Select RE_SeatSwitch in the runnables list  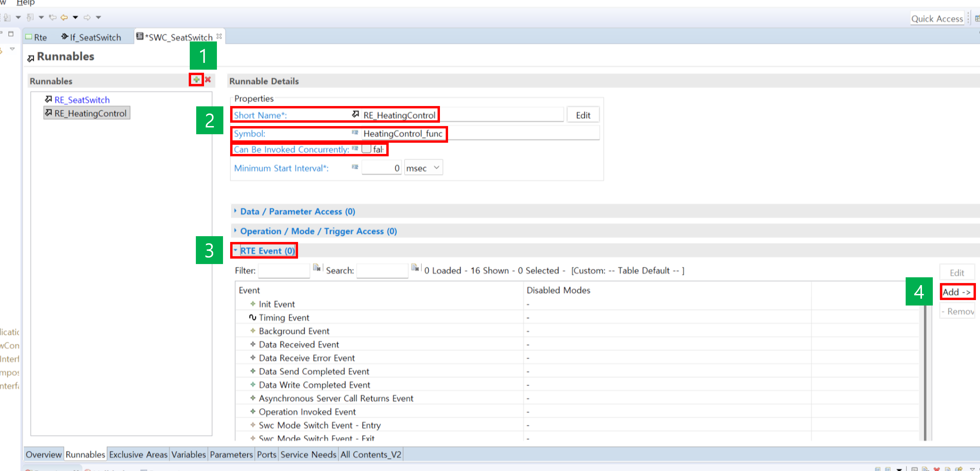(82, 100)
